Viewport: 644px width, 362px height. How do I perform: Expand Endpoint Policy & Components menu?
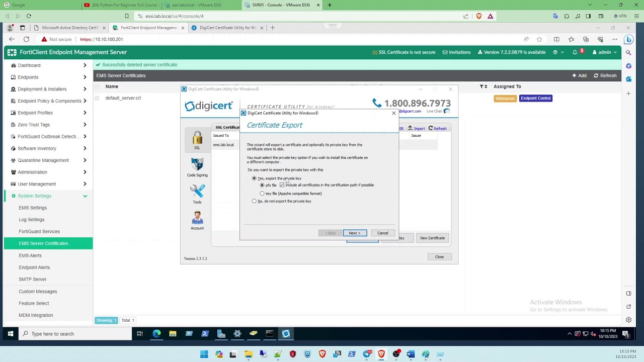pyautogui.click(x=85, y=101)
